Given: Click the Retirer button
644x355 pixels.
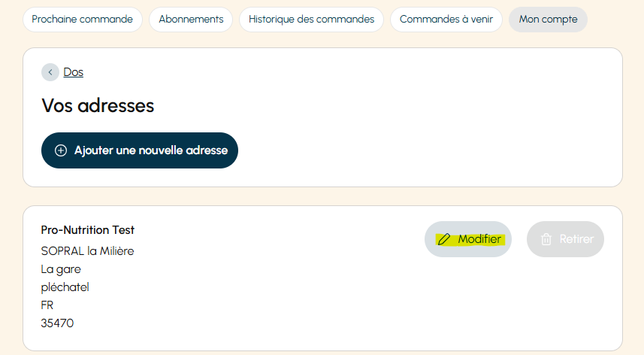Looking at the screenshot, I should (565, 239).
